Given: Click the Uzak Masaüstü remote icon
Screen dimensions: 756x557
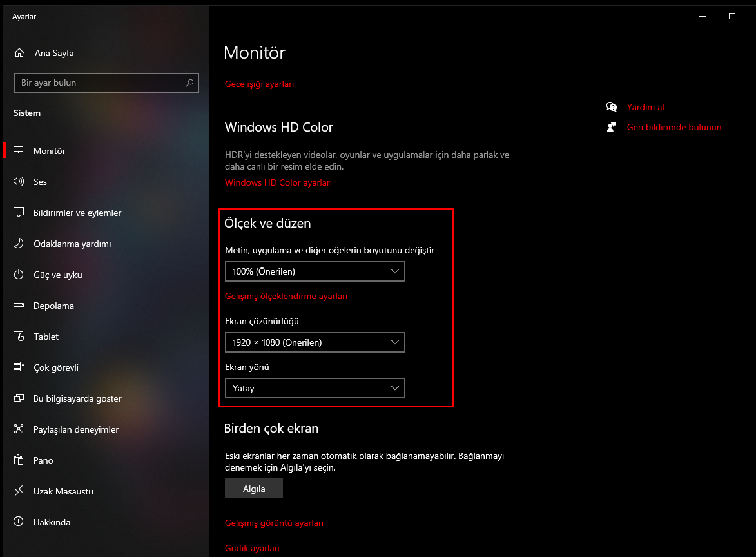Looking at the screenshot, I should [18, 491].
